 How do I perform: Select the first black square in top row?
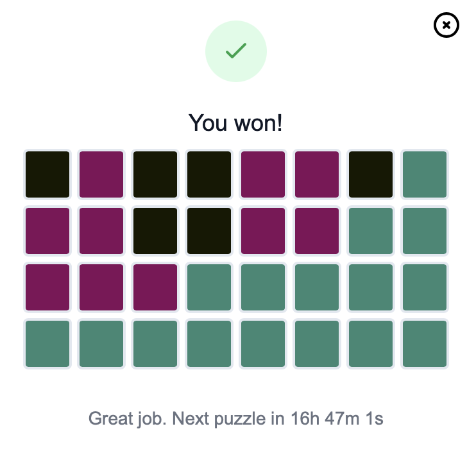(47, 174)
